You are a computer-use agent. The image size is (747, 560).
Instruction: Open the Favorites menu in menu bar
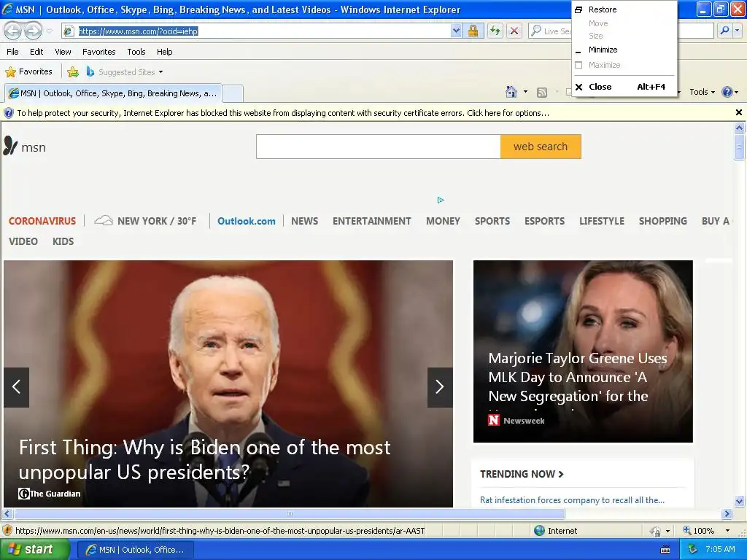[x=99, y=52]
